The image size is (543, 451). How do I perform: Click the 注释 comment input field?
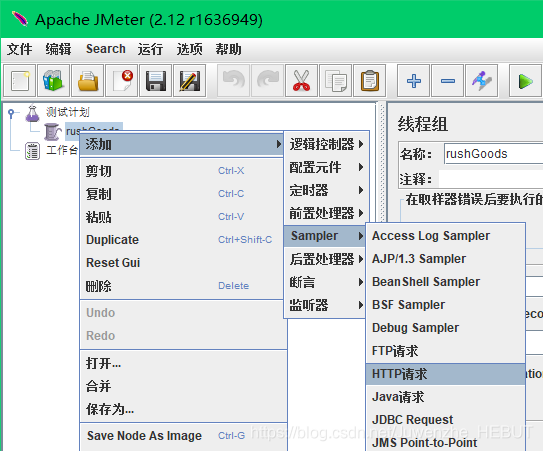(x=491, y=179)
